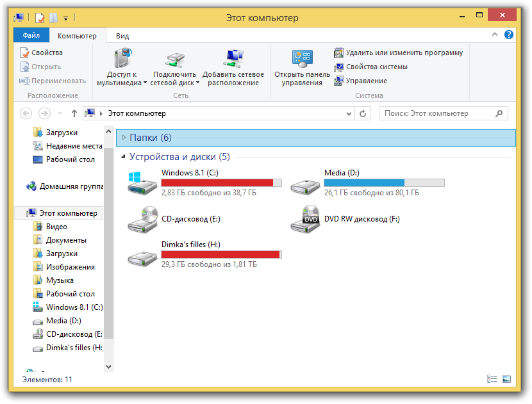Click text 26,1 ГБ свободно из 80,1 ГБ
The width and height of the screenshot is (532, 404).
click(372, 193)
